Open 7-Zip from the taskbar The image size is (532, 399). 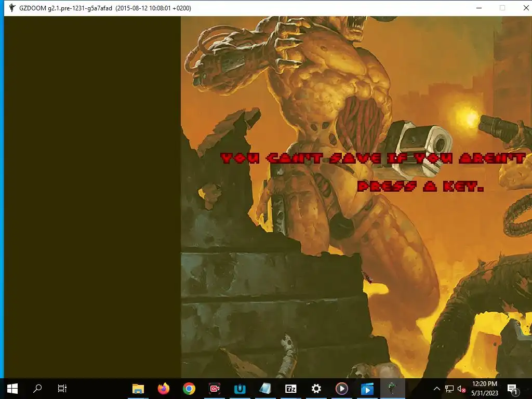291,389
